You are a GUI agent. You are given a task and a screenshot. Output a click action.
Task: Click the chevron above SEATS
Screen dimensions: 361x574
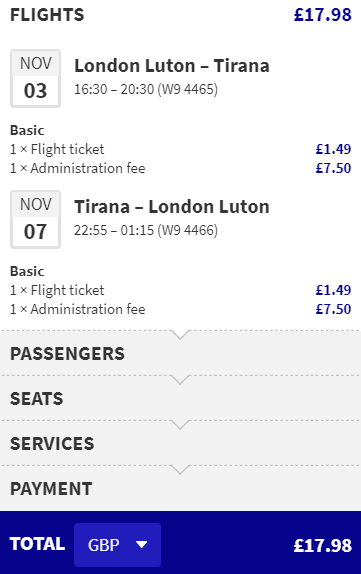(x=180, y=380)
